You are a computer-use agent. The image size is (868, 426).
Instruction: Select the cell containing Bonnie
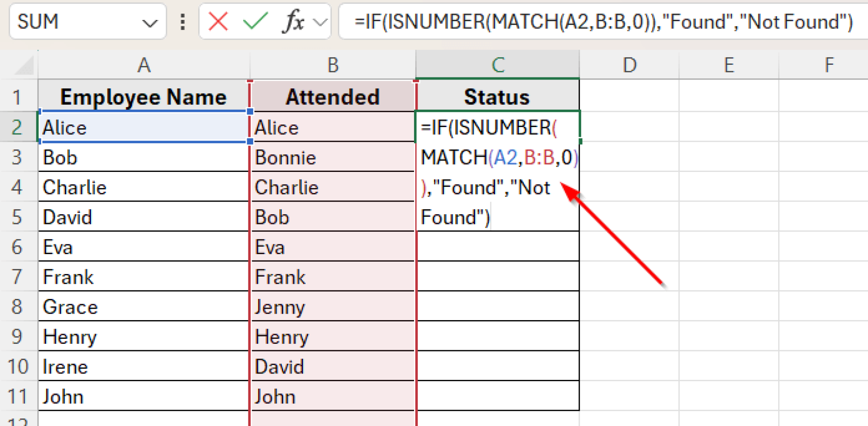332,158
